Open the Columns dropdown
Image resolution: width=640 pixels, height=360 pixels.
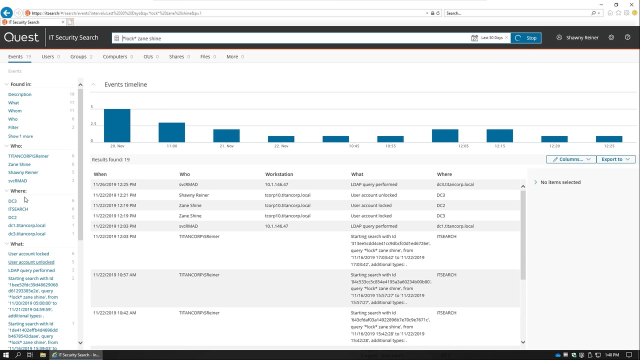(x=571, y=159)
